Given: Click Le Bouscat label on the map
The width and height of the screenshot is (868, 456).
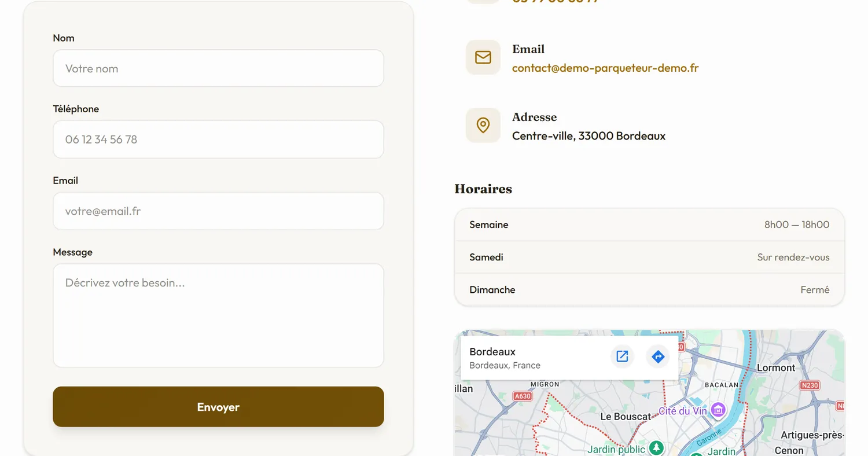Looking at the screenshot, I should coord(626,417).
